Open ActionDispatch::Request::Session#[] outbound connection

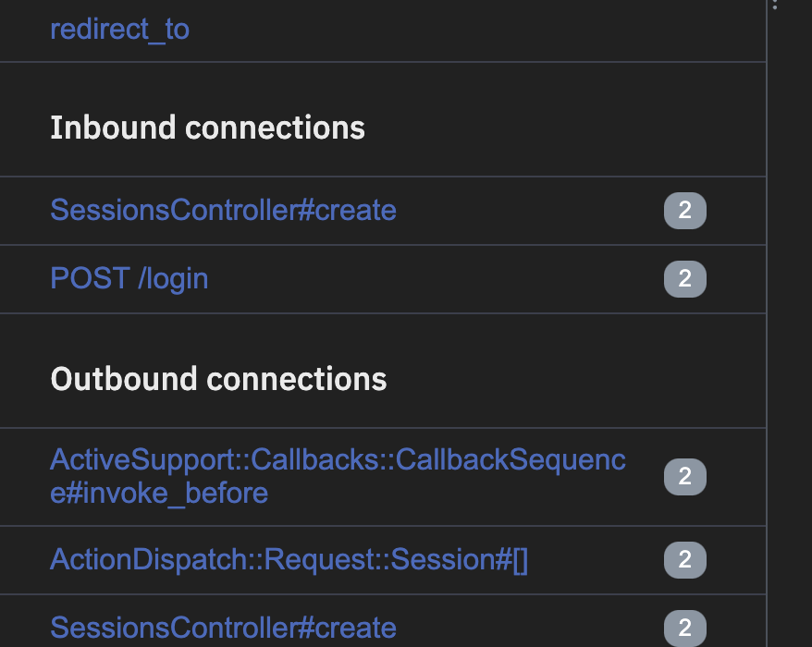click(289, 560)
